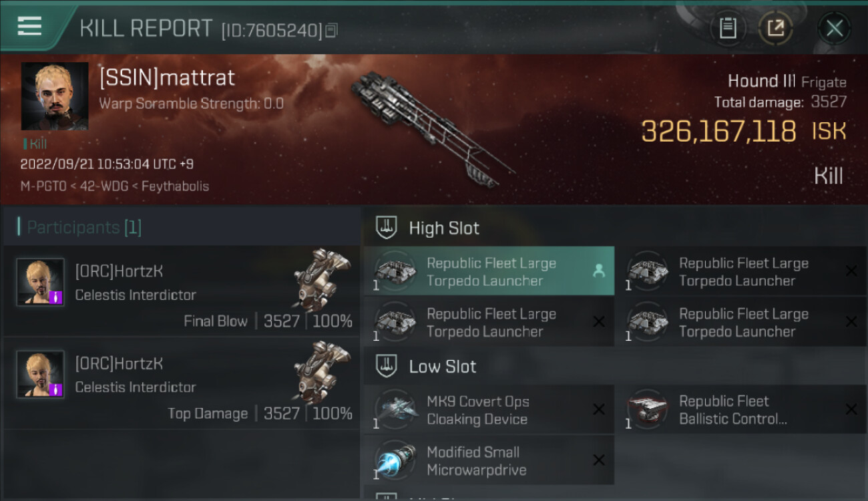Click mattrat's pilot portrait
This screenshot has width=868, height=501.
click(55, 96)
